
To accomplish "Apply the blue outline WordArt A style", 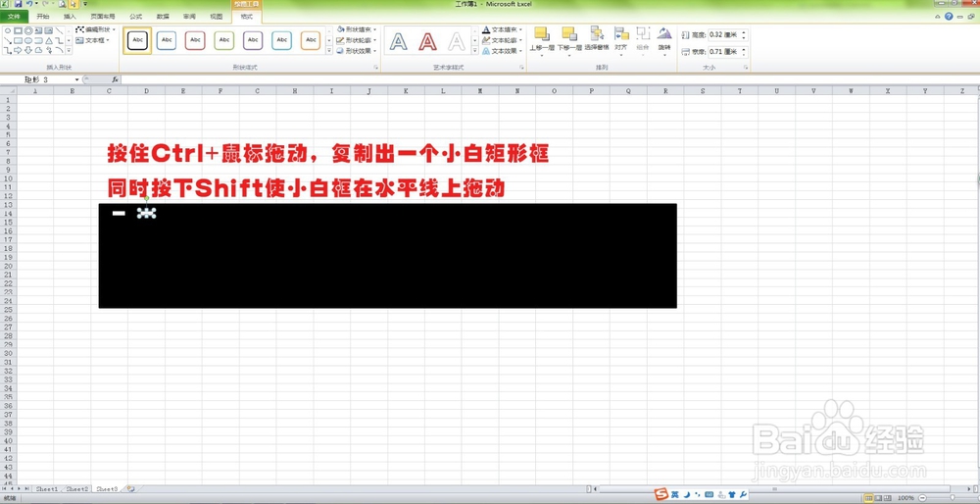I will (x=399, y=42).
